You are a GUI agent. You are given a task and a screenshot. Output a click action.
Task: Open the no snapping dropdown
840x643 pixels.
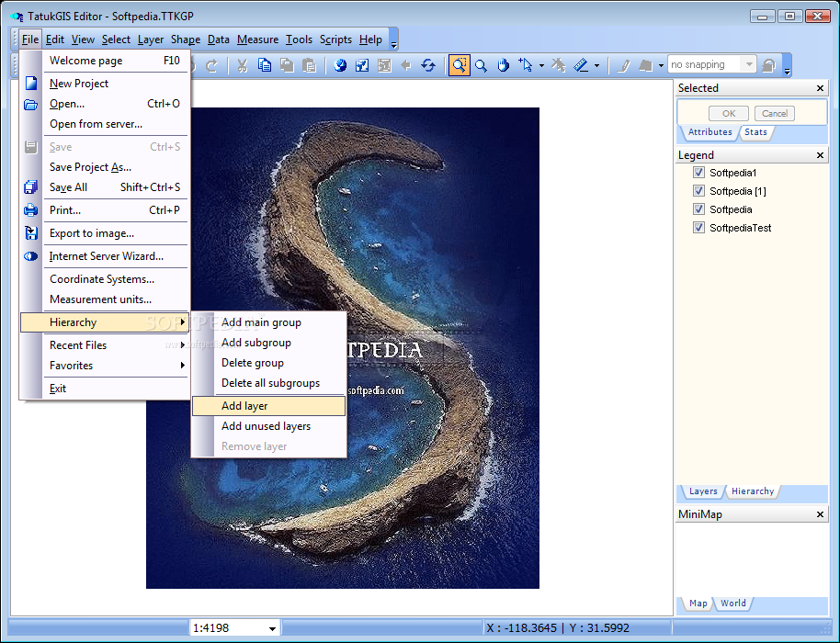(x=749, y=65)
